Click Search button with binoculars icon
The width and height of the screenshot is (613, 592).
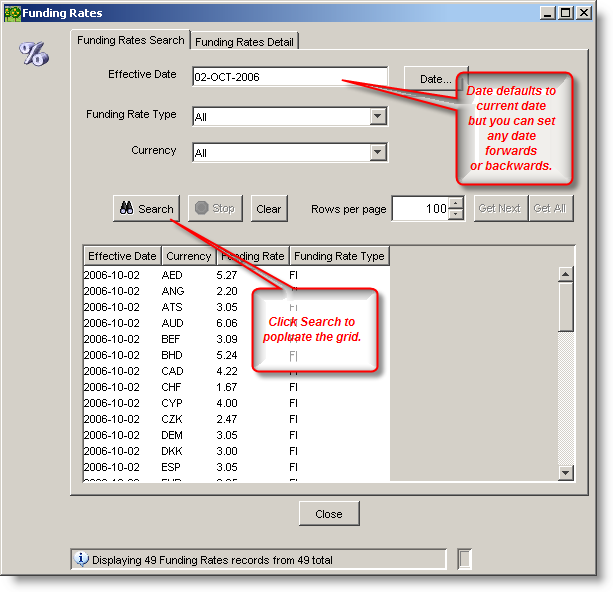coord(146,209)
